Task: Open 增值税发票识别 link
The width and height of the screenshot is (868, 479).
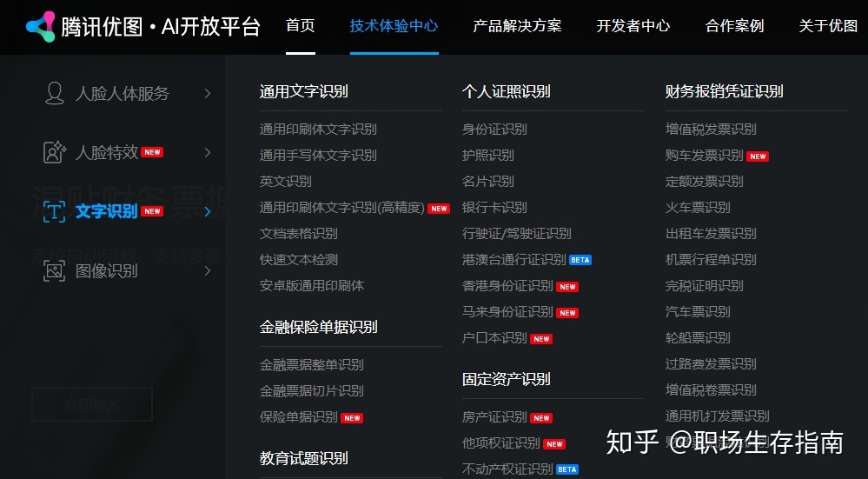Action: point(711,129)
